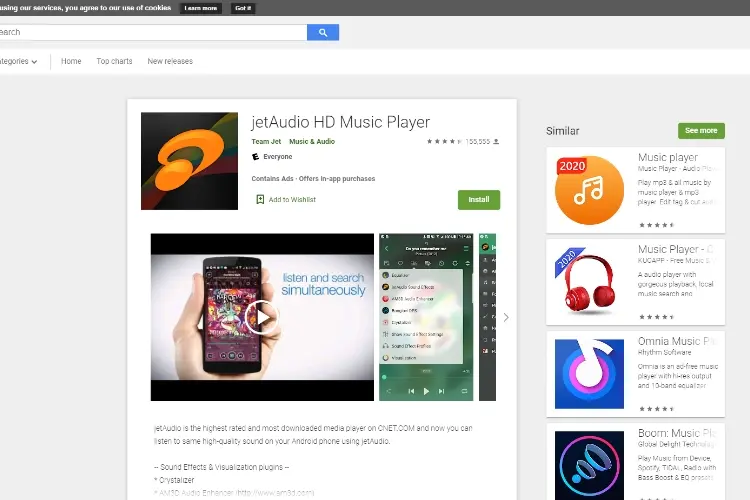Open the orange 2020 Music player icon
Screen dimensions: 750x500
589,190
